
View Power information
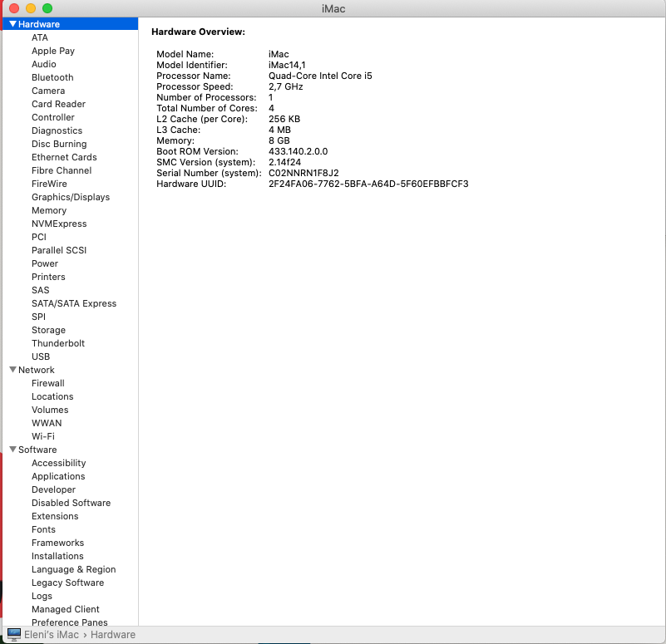[x=45, y=263]
